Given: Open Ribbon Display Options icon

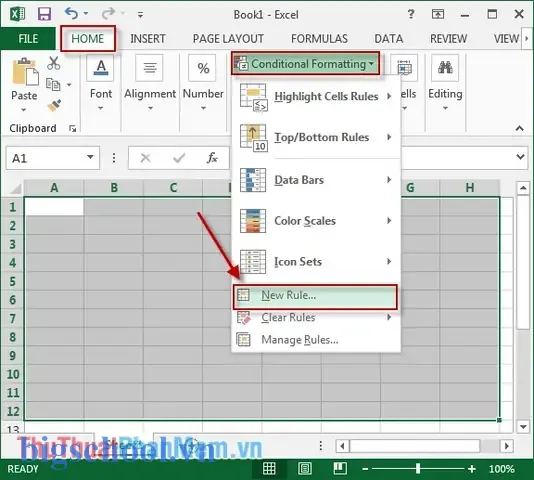Looking at the screenshot, I should coord(438,14).
